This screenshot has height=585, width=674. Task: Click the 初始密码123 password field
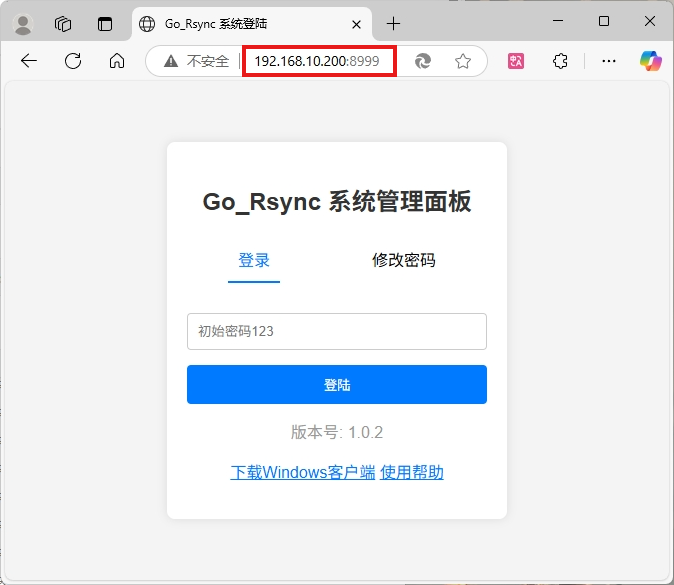tap(336, 331)
